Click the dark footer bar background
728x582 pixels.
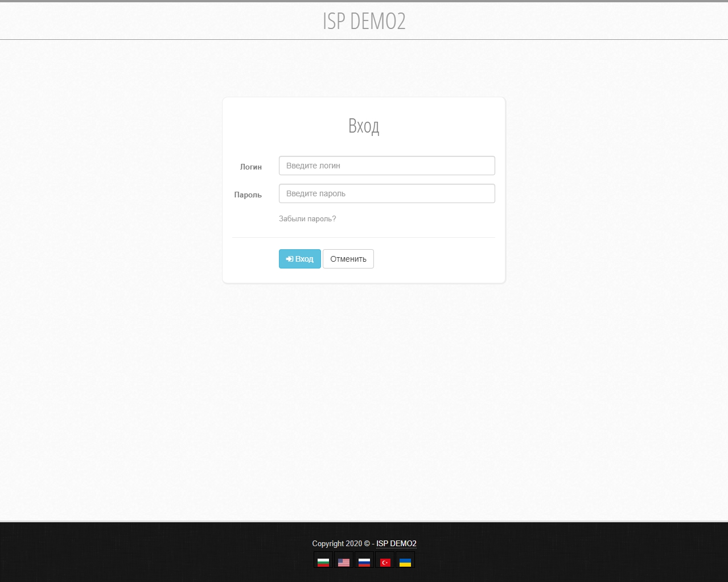171,552
